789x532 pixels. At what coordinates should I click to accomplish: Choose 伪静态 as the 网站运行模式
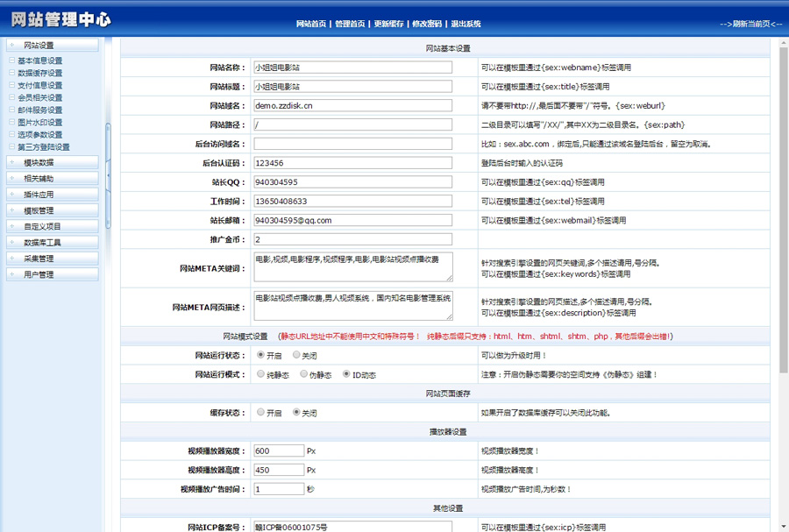point(304,374)
